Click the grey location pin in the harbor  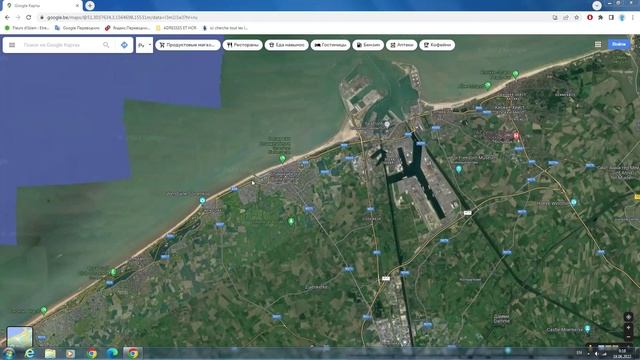tap(387, 124)
